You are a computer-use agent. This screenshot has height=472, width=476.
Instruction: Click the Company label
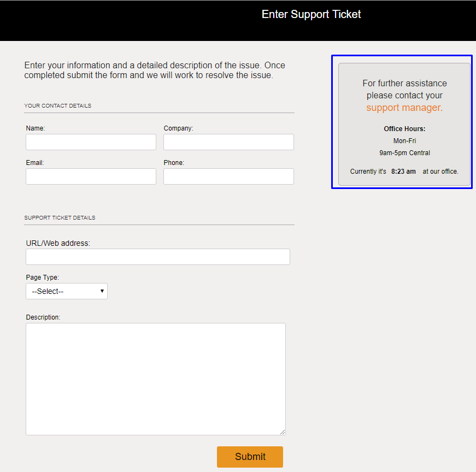(x=179, y=128)
